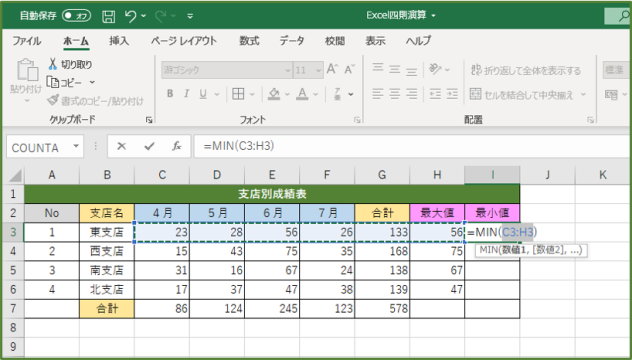
Task: Open the alignment group dialog launcher
Action: click(x=590, y=120)
